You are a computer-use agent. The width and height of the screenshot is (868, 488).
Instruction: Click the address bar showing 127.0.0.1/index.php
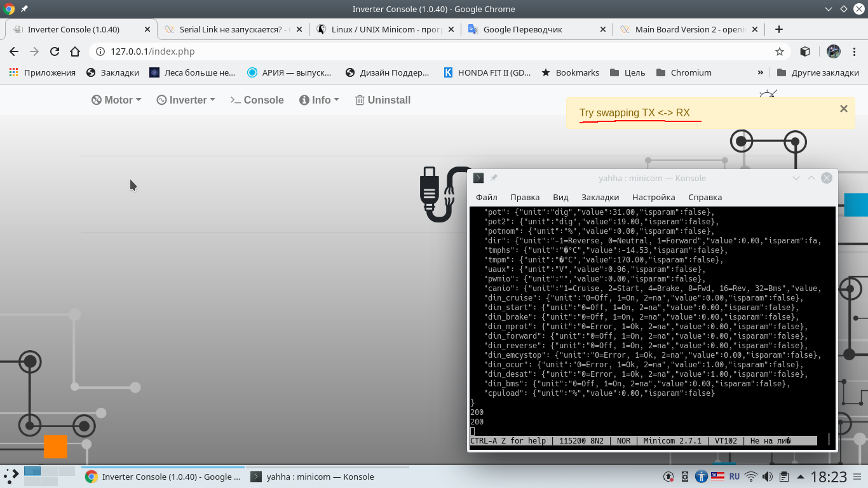tap(432, 51)
